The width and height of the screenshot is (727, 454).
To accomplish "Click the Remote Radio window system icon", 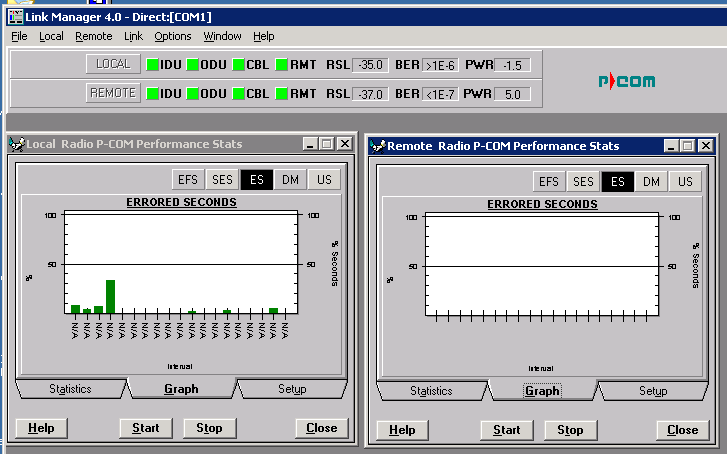I will [x=378, y=146].
